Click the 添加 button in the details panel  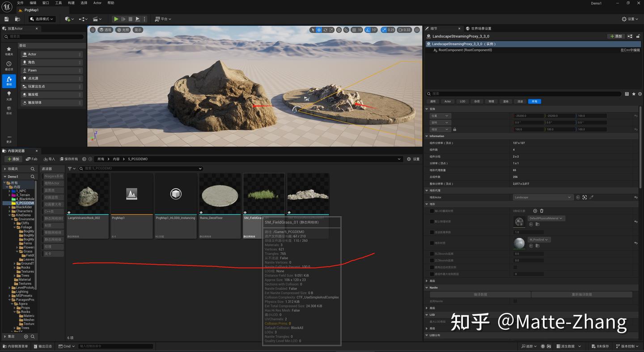616,36
